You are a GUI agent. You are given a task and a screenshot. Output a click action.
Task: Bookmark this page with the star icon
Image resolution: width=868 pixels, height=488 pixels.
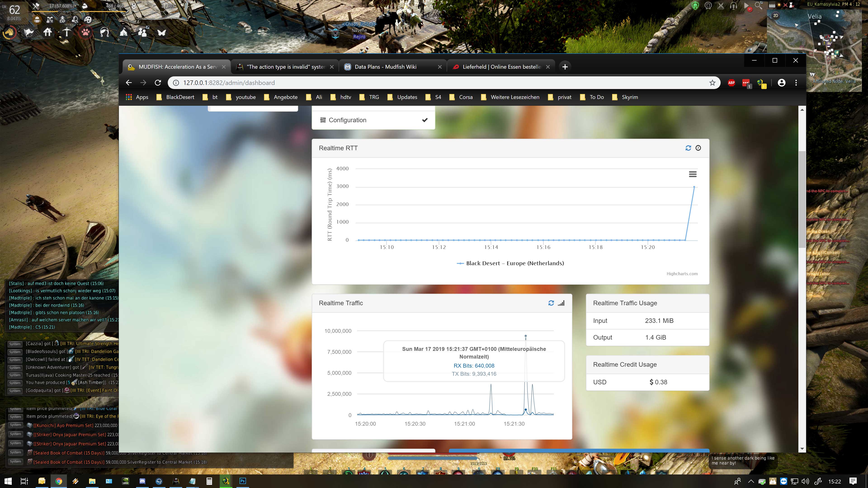tap(712, 82)
